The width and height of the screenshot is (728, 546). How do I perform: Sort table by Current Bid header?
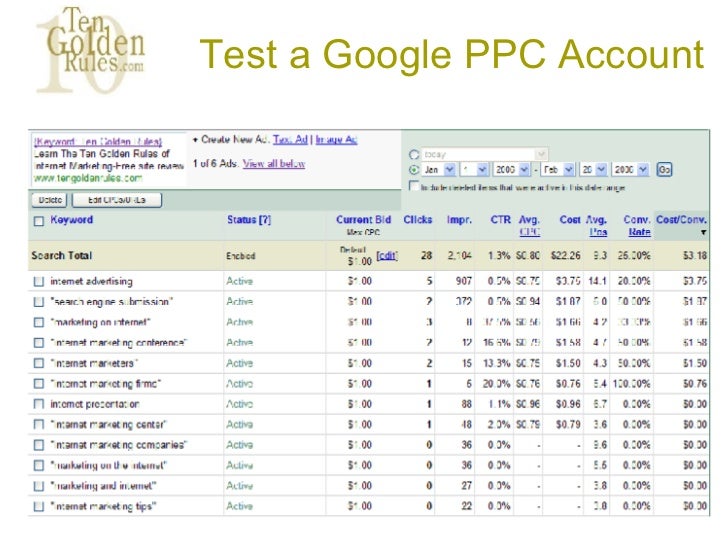(x=364, y=220)
